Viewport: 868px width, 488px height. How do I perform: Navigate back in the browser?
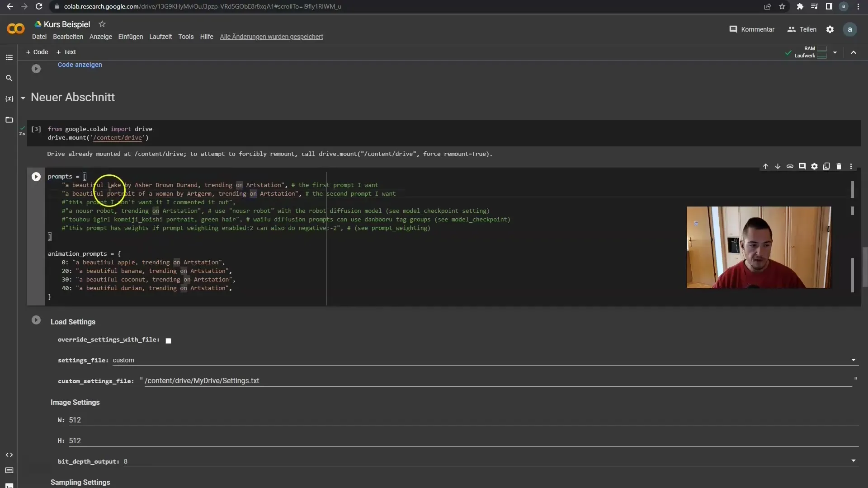tap(10, 6)
